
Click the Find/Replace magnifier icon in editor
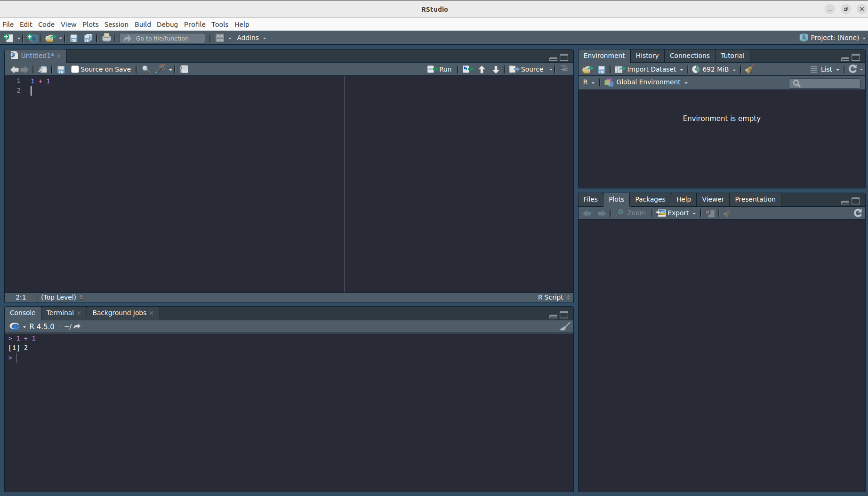coord(146,69)
